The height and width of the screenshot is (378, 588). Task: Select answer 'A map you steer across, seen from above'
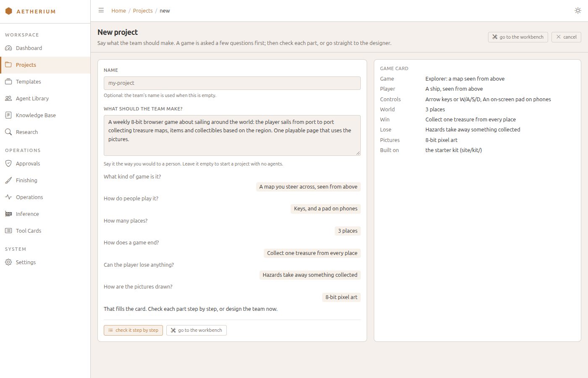click(308, 187)
